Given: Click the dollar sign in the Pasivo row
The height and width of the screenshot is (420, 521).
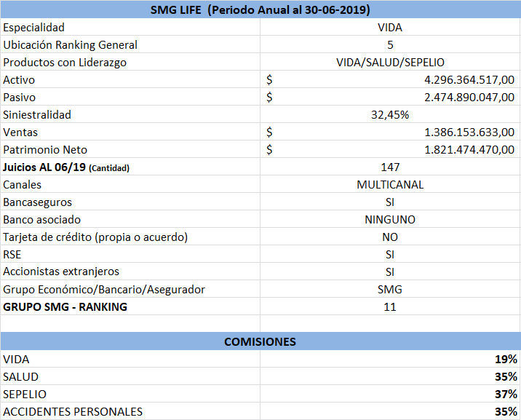Looking at the screenshot, I should coord(269,97).
